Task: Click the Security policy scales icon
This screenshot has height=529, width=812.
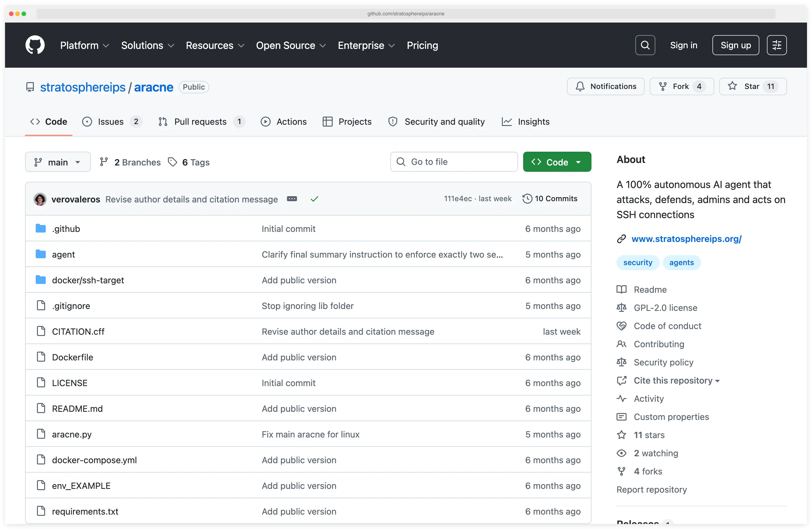Action: [x=622, y=362]
